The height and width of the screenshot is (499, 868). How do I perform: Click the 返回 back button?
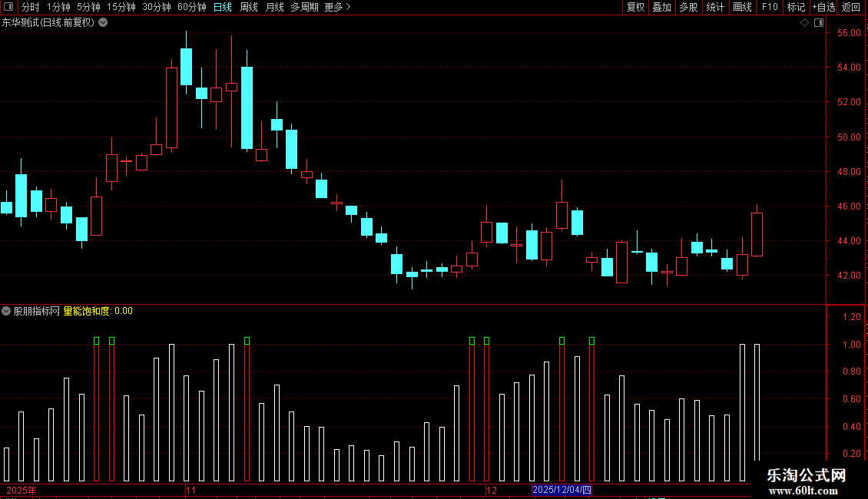[x=851, y=7]
